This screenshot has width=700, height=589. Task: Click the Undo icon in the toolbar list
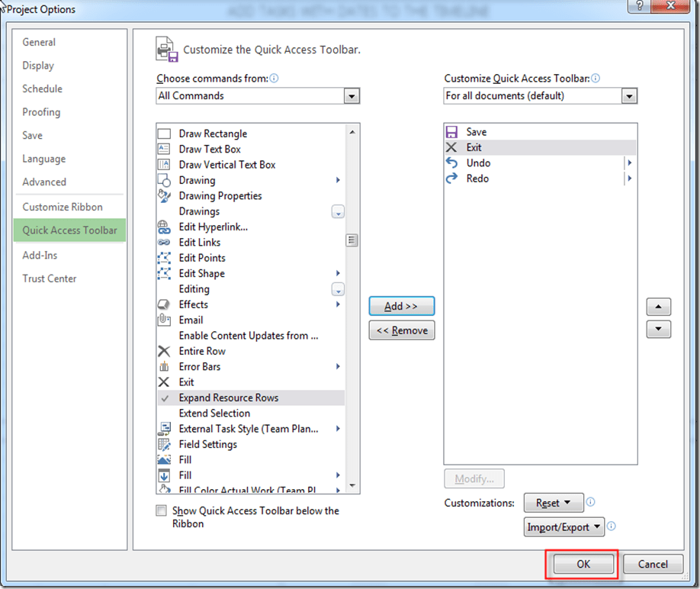452,163
